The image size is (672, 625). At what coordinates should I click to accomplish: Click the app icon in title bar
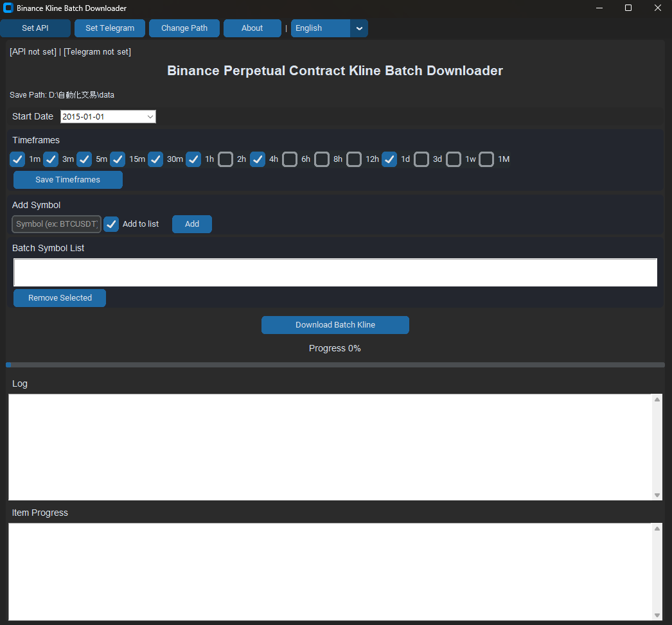pyautogui.click(x=8, y=8)
